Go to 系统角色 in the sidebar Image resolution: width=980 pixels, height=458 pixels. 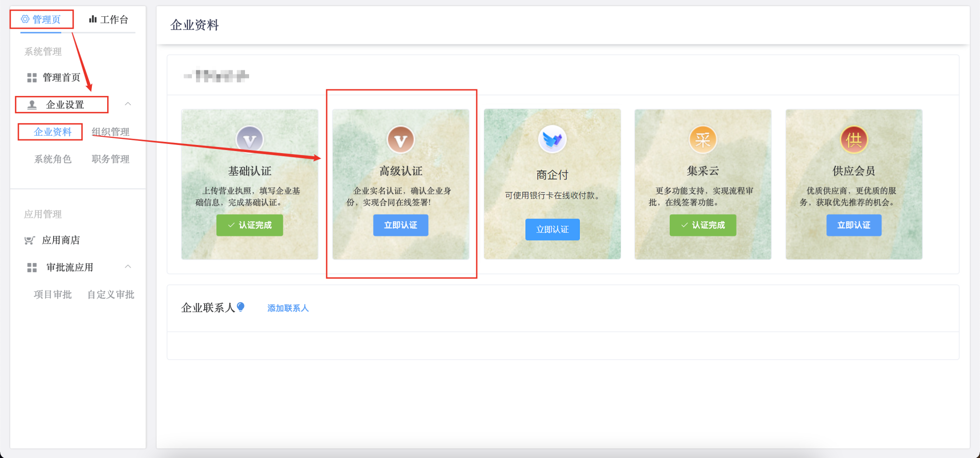click(x=53, y=159)
